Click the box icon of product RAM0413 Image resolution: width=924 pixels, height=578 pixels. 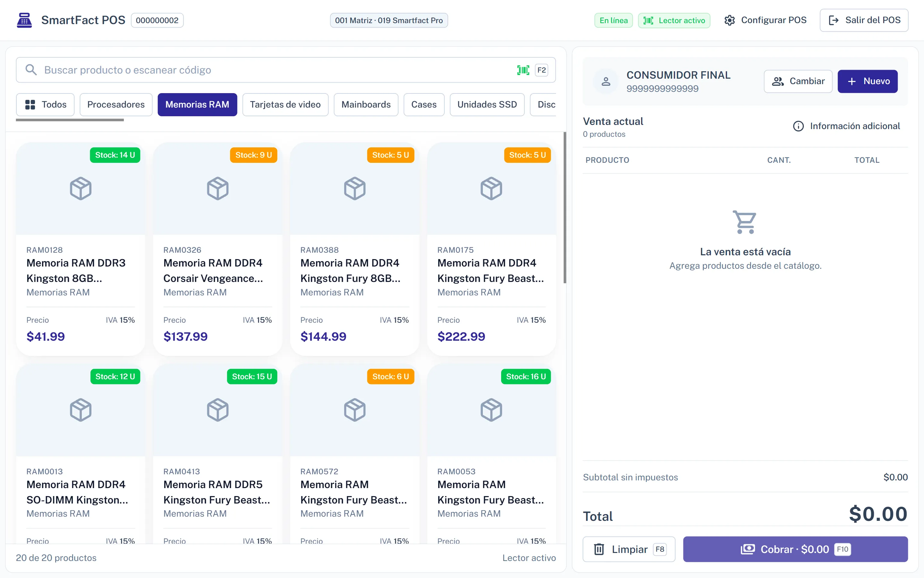point(218,410)
